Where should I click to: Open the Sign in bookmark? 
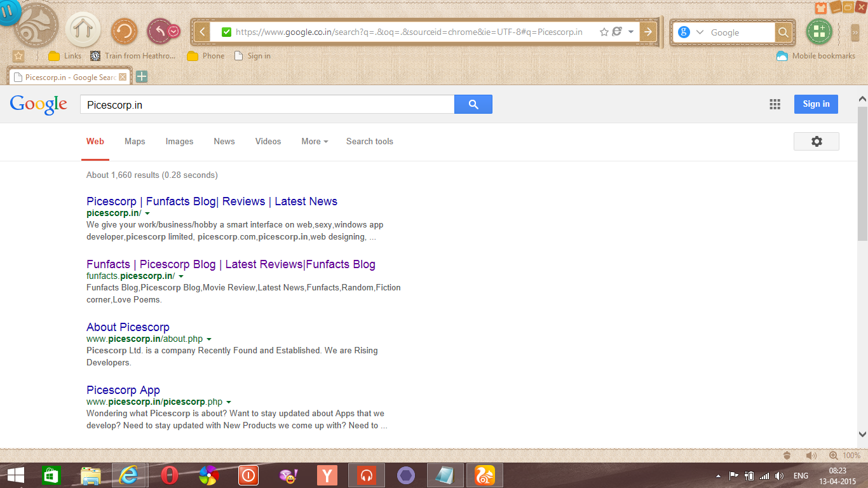(252, 56)
